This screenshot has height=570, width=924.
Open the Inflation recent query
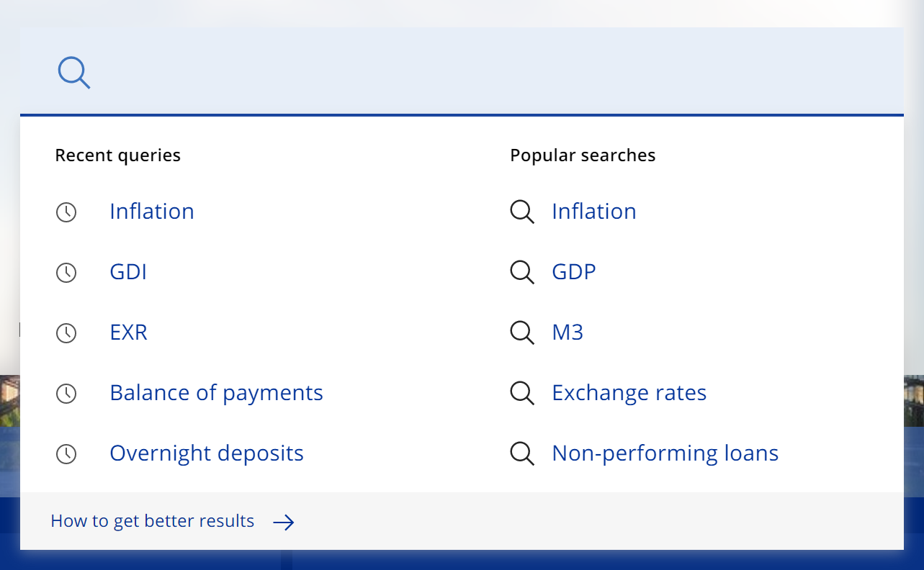click(151, 212)
